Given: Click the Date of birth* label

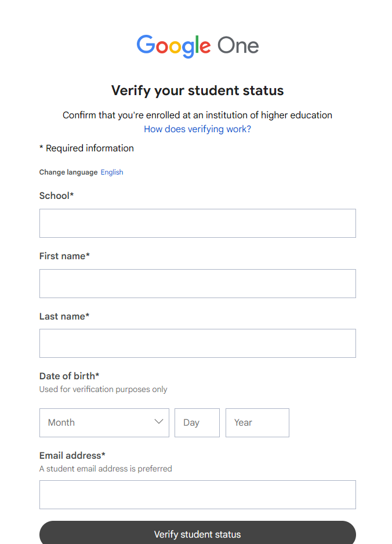Looking at the screenshot, I should point(69,376).
